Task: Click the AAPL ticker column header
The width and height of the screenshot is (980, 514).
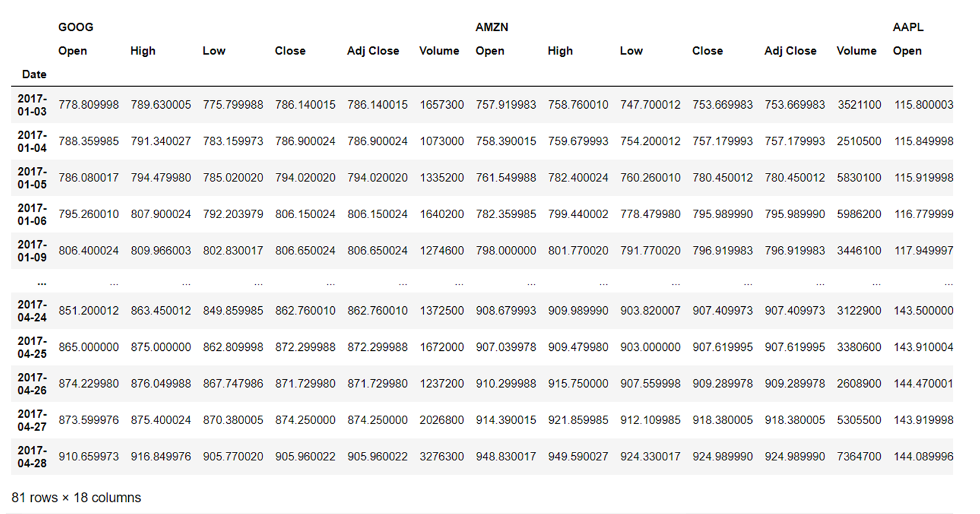Action: click(907, 27)
